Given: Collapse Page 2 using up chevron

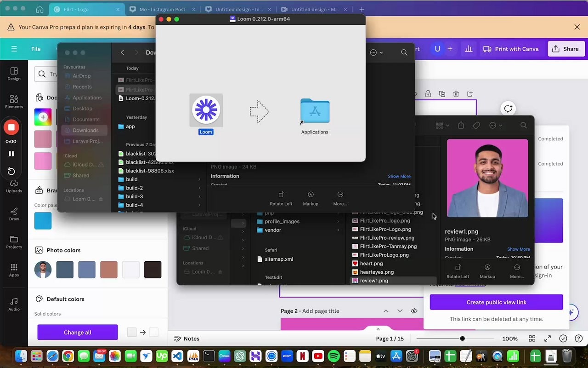Looking at the screenshot, I should (386, 311).
